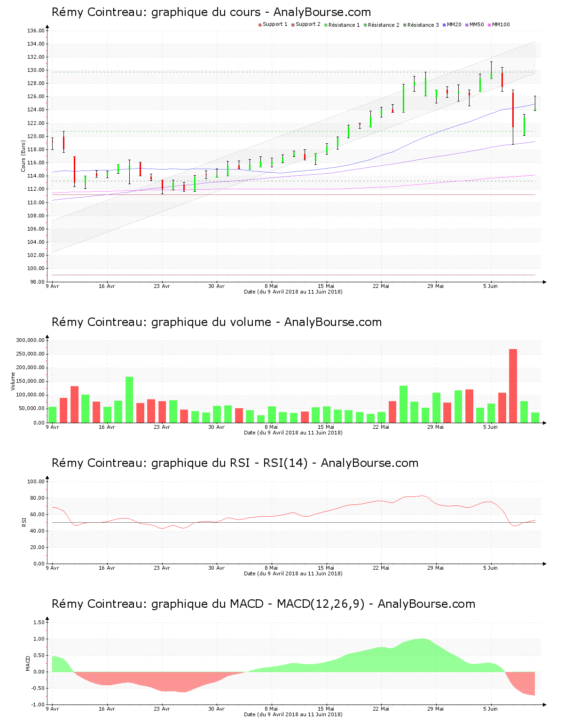The image size is (564, 728).
Task: Click the date range caption under the MACD chart
Action: pyautogui.click(x=293, y=714)
